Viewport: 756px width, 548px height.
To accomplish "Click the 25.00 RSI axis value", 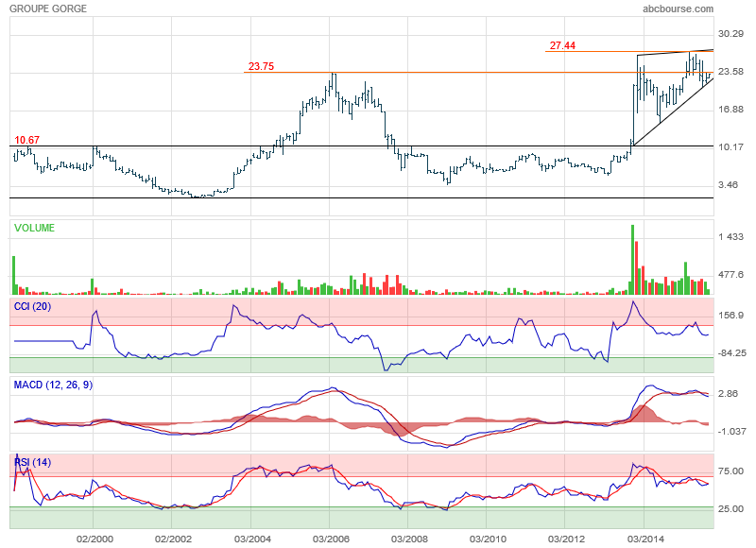I will 730,509.
